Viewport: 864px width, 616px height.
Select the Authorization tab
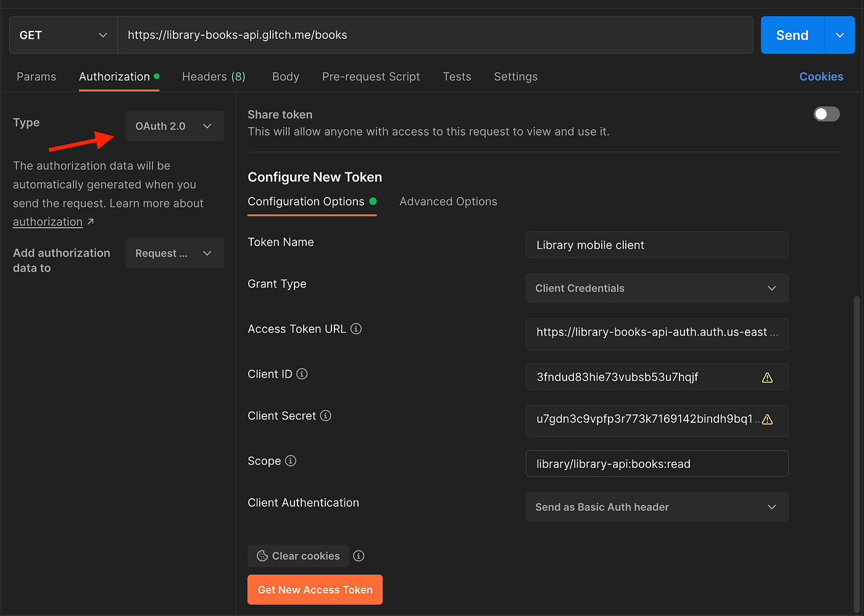(x=119, y=77)
